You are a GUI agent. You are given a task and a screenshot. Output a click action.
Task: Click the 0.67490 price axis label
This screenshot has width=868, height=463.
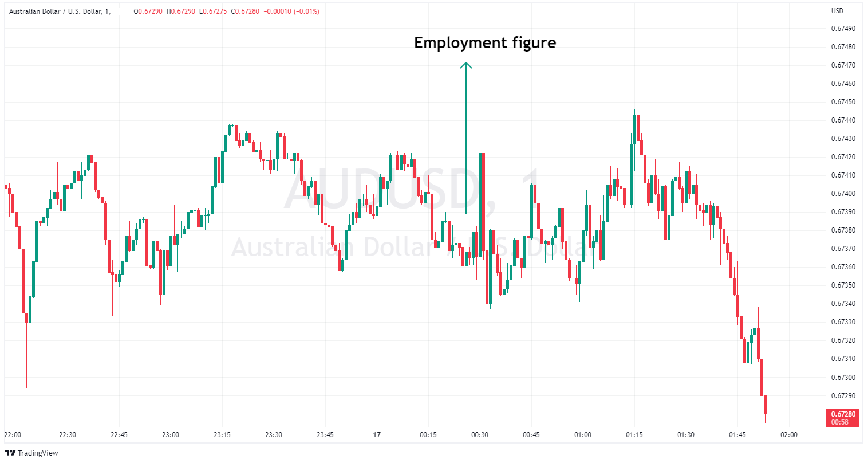point(843,29)
